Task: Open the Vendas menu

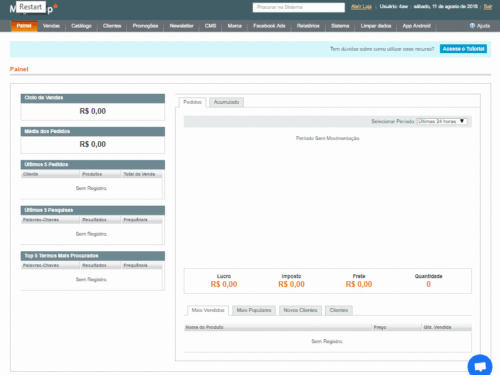Action: [x=51, y=26]
